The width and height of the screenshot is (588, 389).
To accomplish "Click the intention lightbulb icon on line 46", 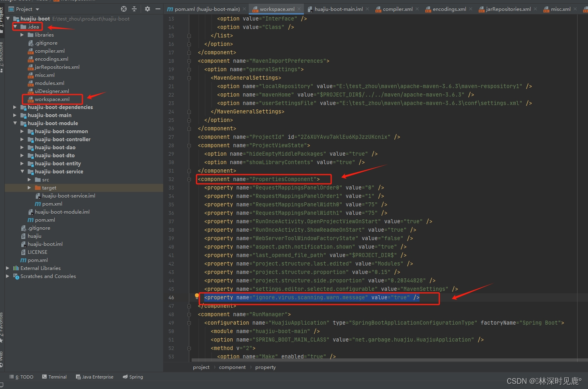I will (197, 296).
